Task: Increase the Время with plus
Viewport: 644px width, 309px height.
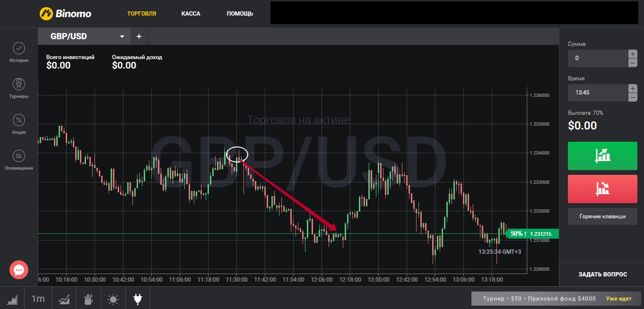Action: [x=633, y=88]
